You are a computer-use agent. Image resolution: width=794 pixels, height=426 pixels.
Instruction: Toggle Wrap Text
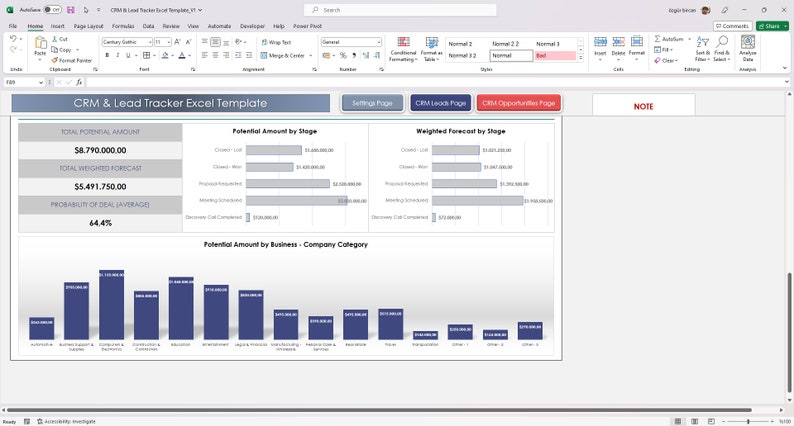(276, 43)
